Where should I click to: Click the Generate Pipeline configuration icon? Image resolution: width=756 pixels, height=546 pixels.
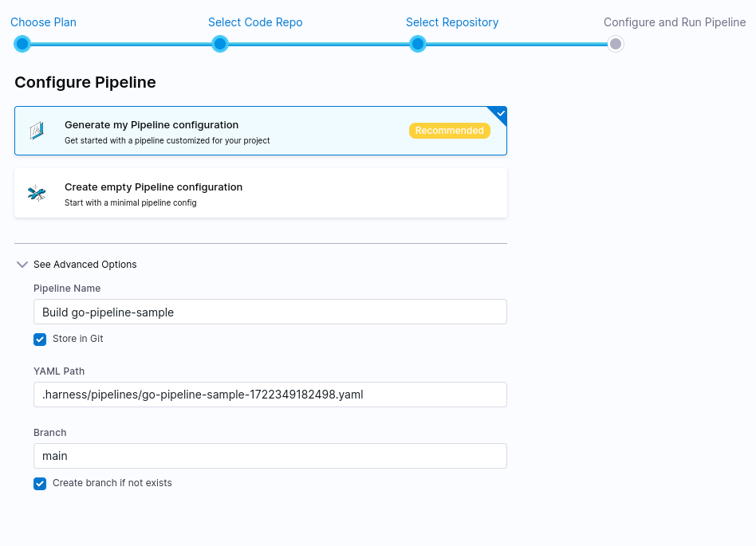click(x=37, y=131)
